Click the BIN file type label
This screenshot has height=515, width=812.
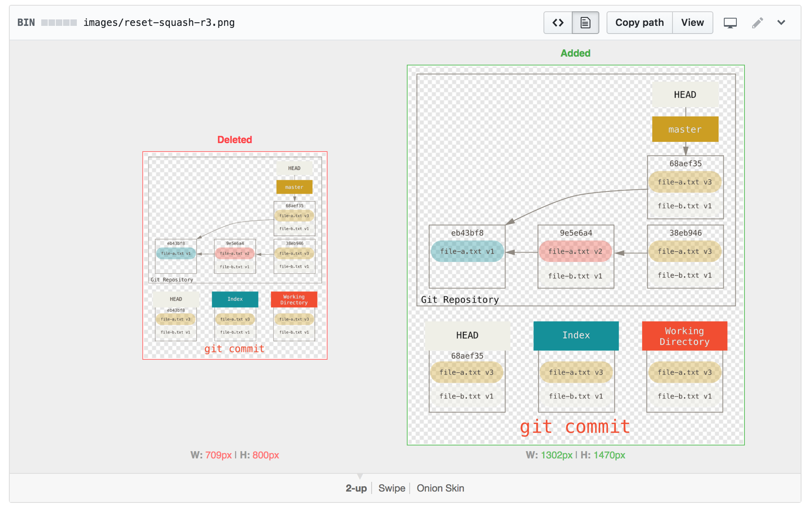coord(26,23)
